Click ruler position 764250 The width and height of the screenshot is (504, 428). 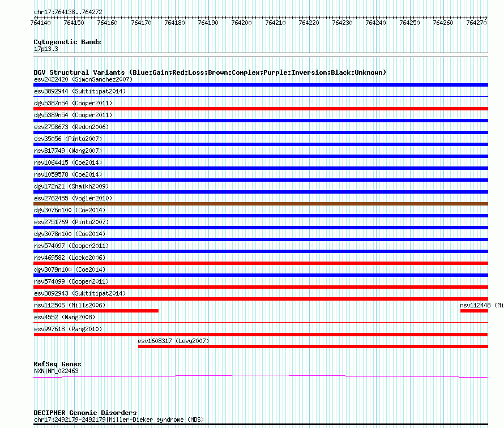(x=409, y=23)
